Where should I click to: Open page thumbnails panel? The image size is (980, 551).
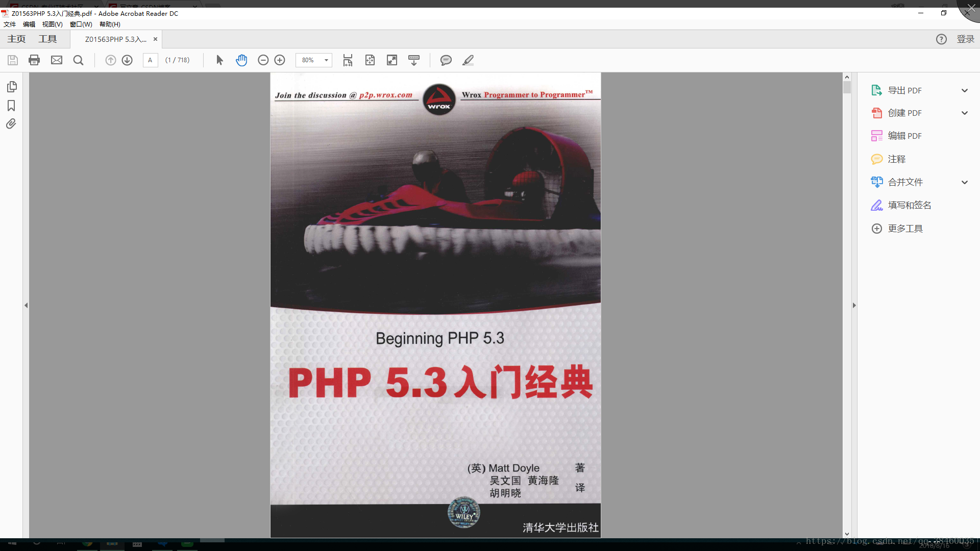(x=12, y=87)
